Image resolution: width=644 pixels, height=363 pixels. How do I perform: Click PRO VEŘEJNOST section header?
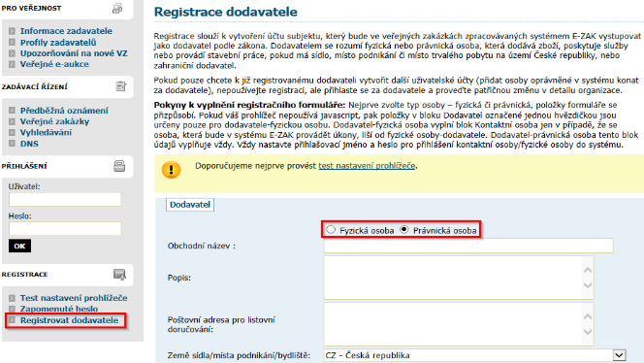click(31, 8)
